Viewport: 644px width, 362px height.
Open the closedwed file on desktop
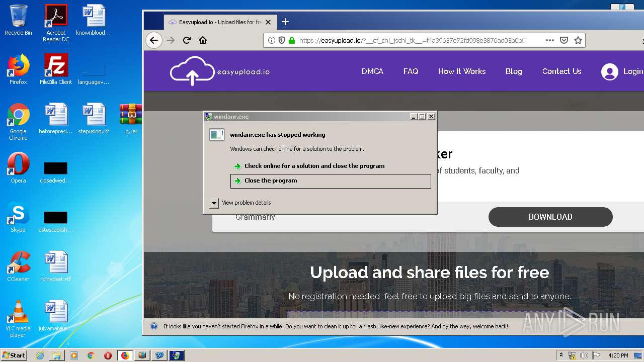pos(55,172)
